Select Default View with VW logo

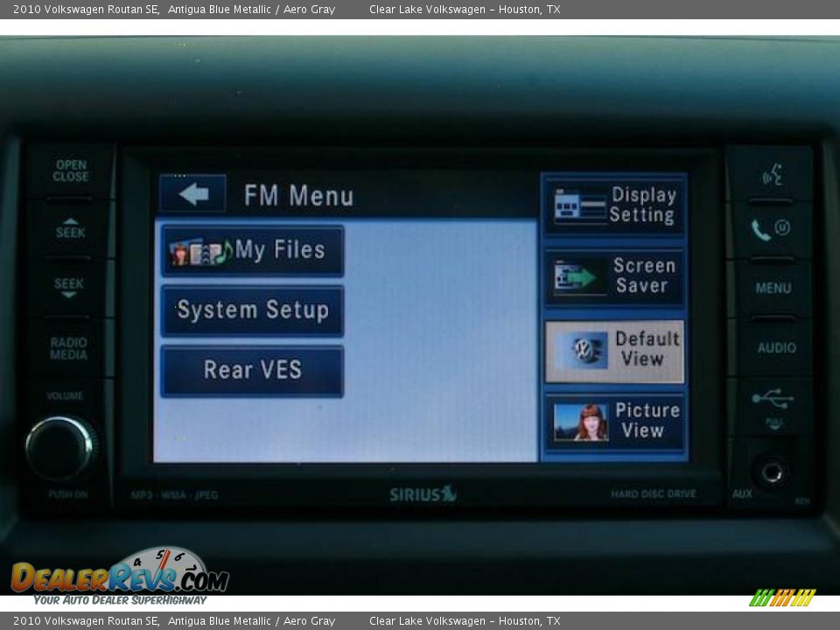pos(614,350)
